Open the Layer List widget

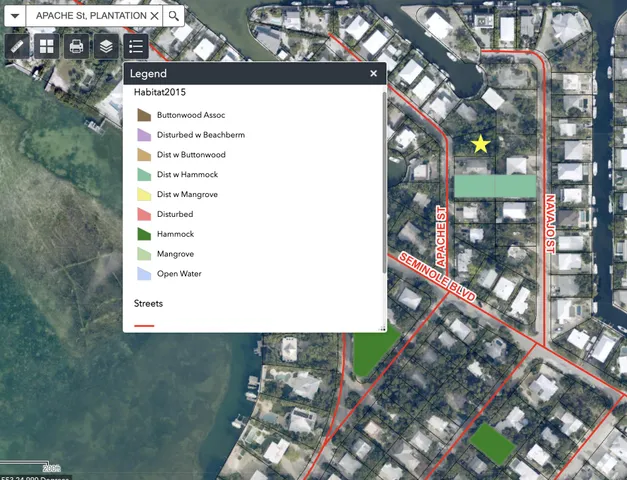click(106, 46)
